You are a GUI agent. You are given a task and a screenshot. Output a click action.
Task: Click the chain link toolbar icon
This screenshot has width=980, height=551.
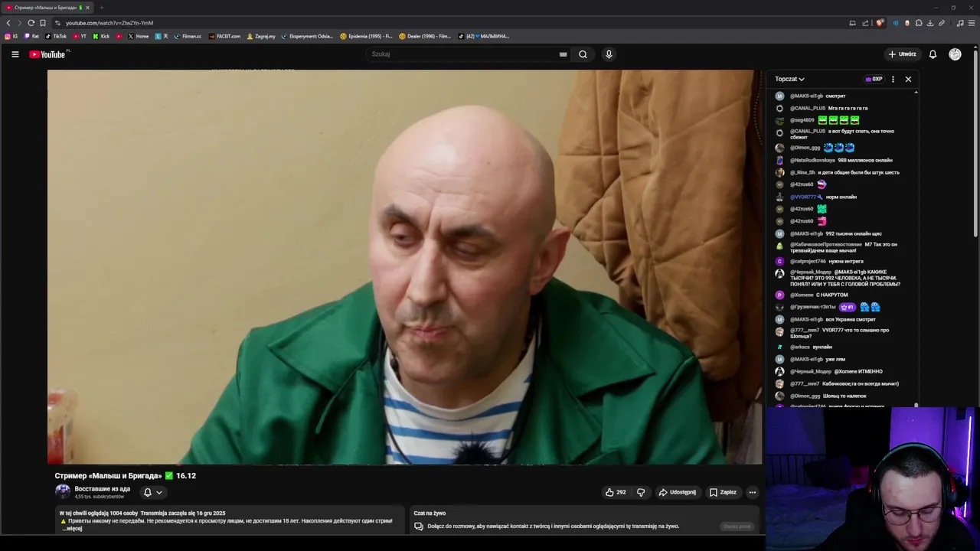pyautogui.click(x=942, y=23)
